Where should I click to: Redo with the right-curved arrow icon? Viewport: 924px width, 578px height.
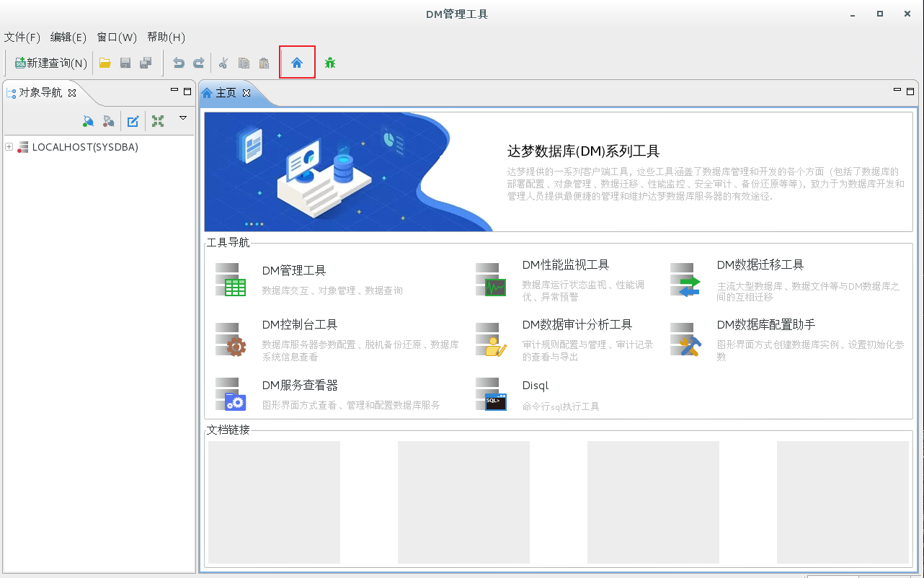198,63
